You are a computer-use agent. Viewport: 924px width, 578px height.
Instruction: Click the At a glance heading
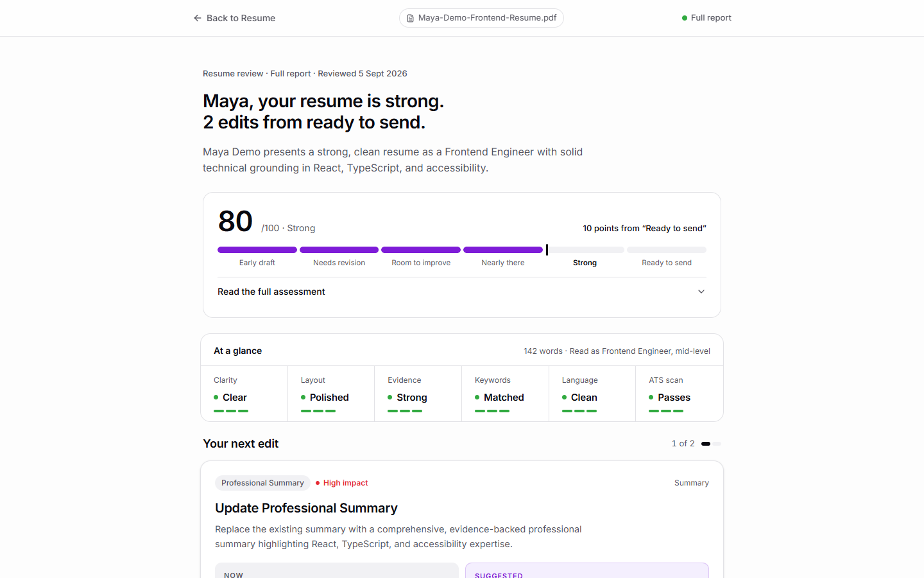[x=238, y=351]
